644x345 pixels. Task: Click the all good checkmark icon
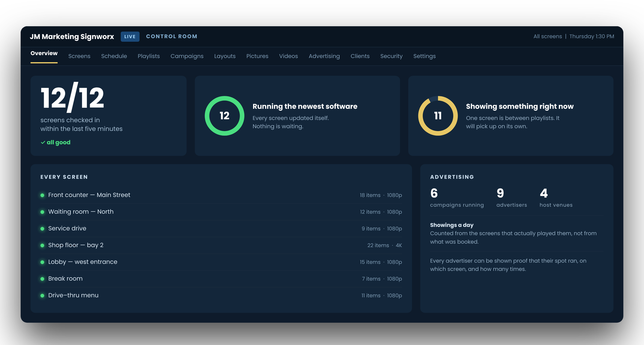point(43,142)
